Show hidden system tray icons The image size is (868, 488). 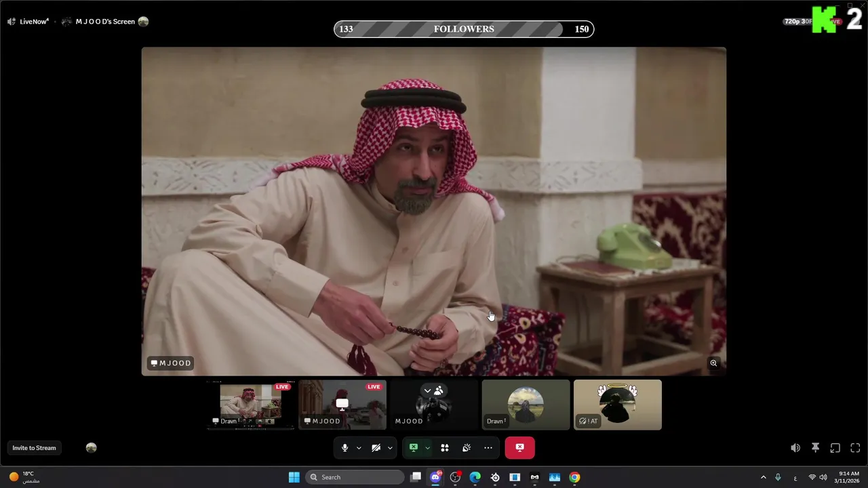coord(763,477)
